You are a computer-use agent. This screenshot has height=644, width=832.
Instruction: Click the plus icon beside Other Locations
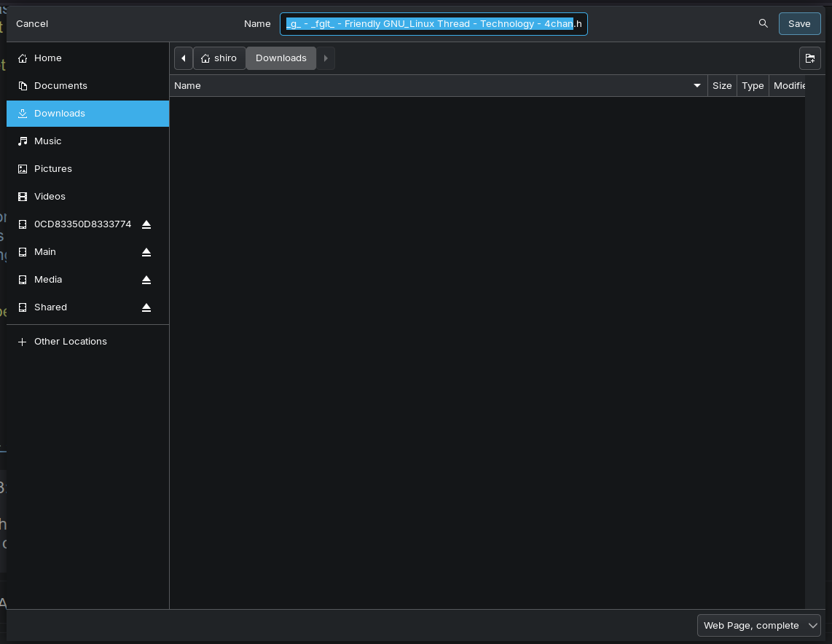click(23, 342)
